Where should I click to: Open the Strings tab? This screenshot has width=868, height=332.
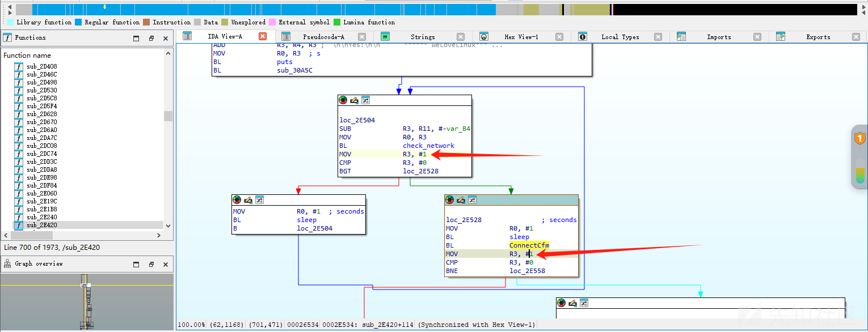[423, 37]
